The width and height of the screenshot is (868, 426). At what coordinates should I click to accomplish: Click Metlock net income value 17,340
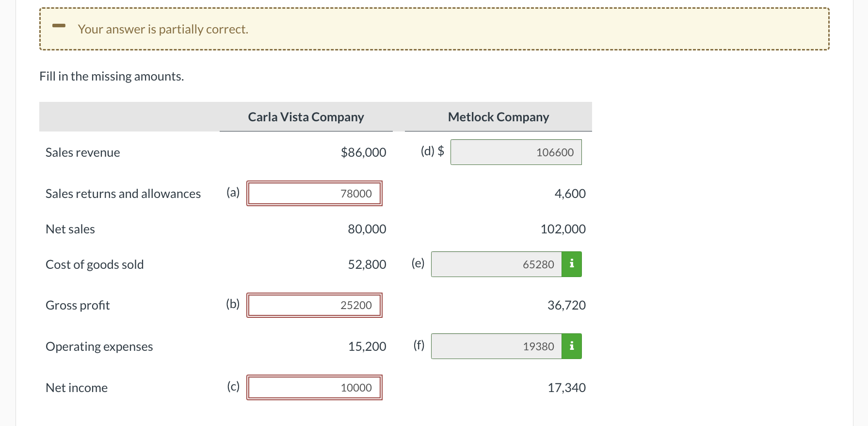566,388
